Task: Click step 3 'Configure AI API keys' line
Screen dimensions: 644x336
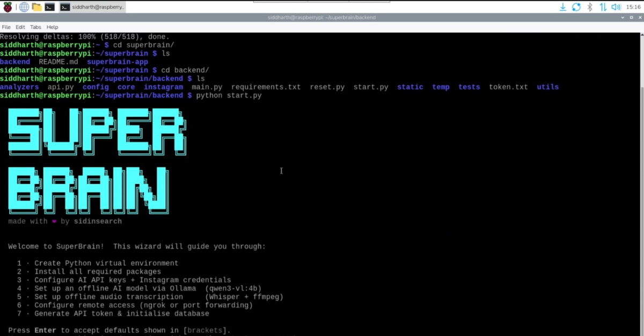Action: pos(124,280)
